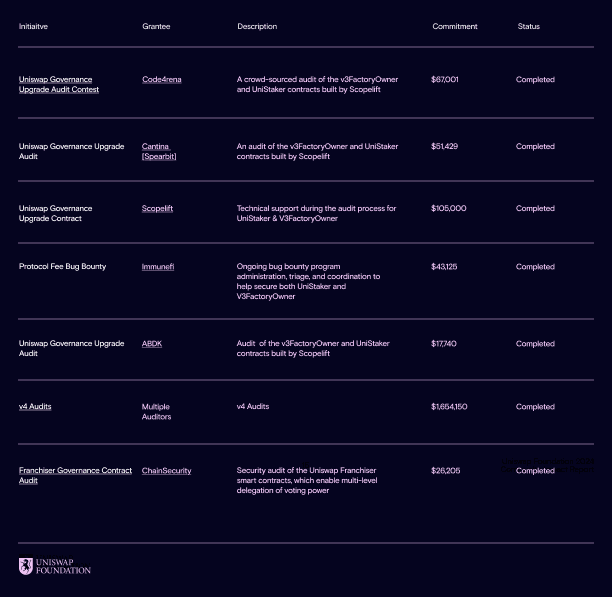Click the Status column header

pyautogui.click(x=528, y=26)
